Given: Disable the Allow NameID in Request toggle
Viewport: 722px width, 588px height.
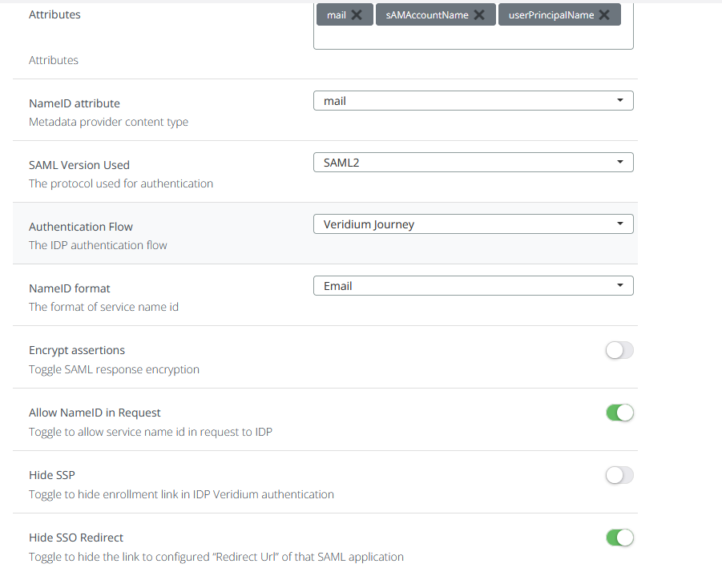Looking at the screenshot, I should (x=619, y=413).
